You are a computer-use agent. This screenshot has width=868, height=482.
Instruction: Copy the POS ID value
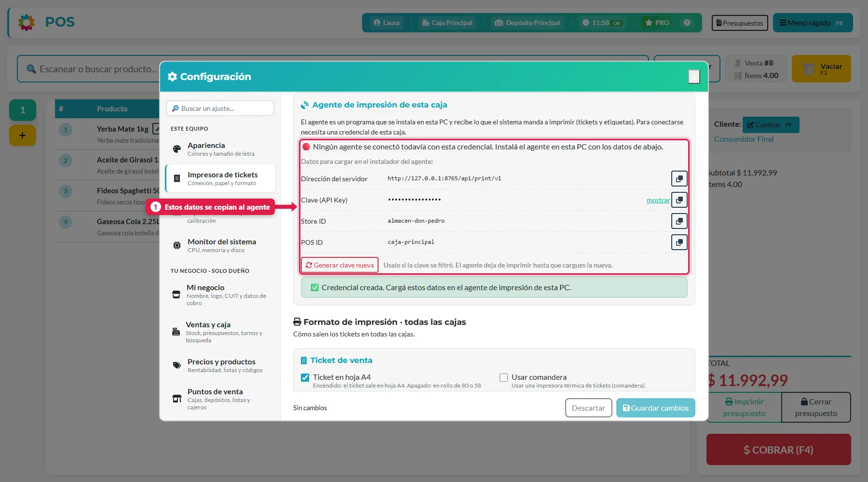(679, 242)
